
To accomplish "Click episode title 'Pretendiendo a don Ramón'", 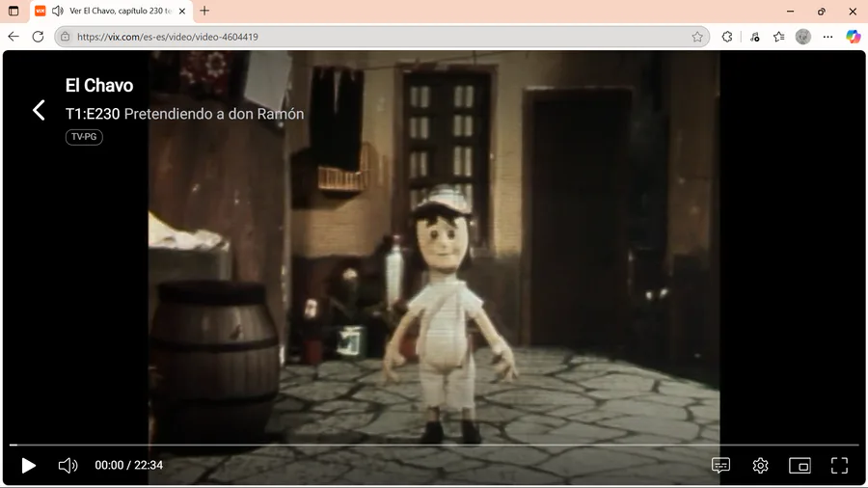I will pos(214,114).
